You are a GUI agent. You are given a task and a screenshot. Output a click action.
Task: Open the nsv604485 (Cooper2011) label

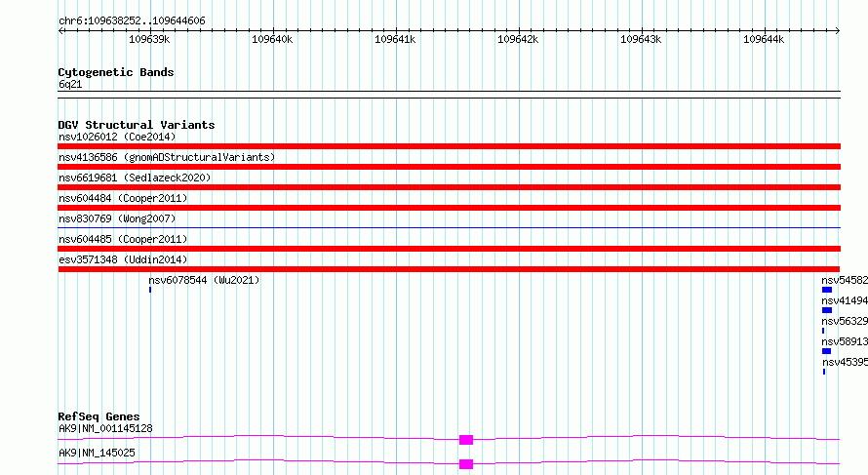click(x=123, y=239)
